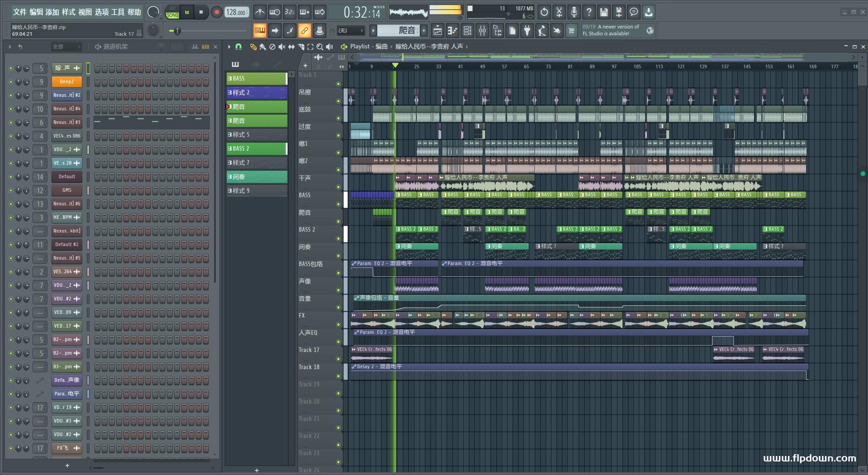Open the 添加 (Add) menu
Viewport: 868px width, 475px height.
pos(52,12)
